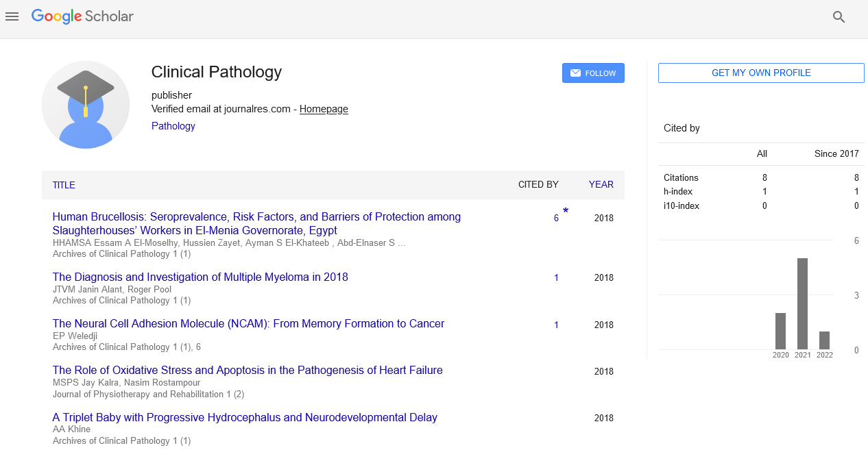Click the author line 'JTVM Janin Alant, Roger Pool'

(x=112, y=290)
